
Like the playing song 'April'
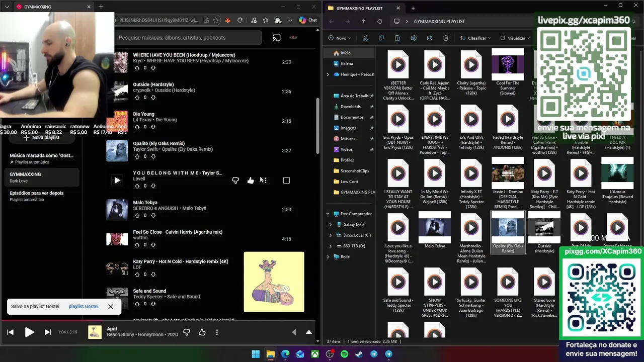pyautogui.click(x=202, y=332)
